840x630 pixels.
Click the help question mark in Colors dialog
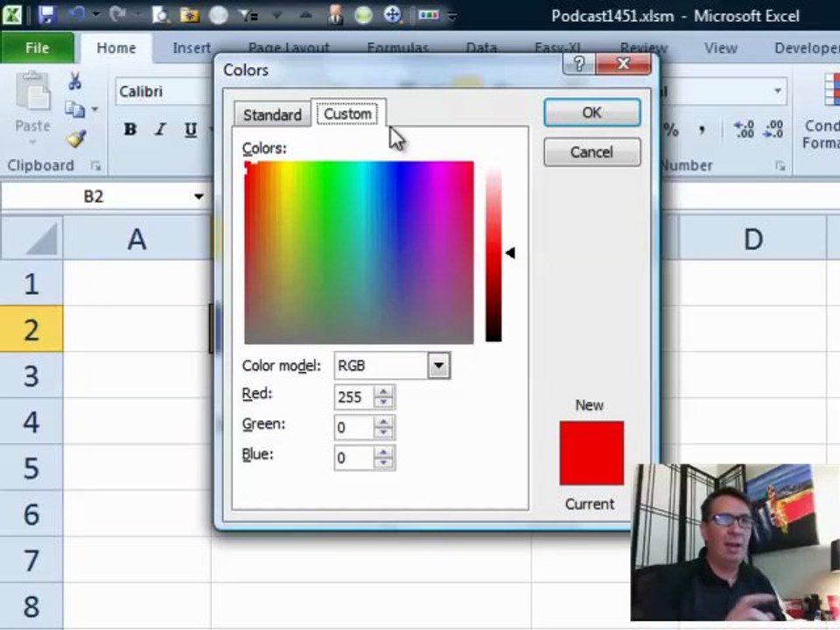[578, 64]
